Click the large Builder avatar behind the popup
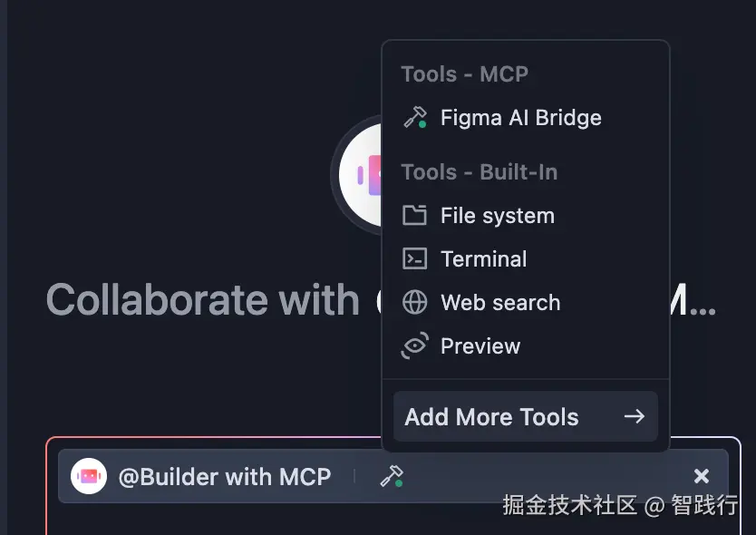This screenshot has height=535, width=756. [x=361, y=175]
